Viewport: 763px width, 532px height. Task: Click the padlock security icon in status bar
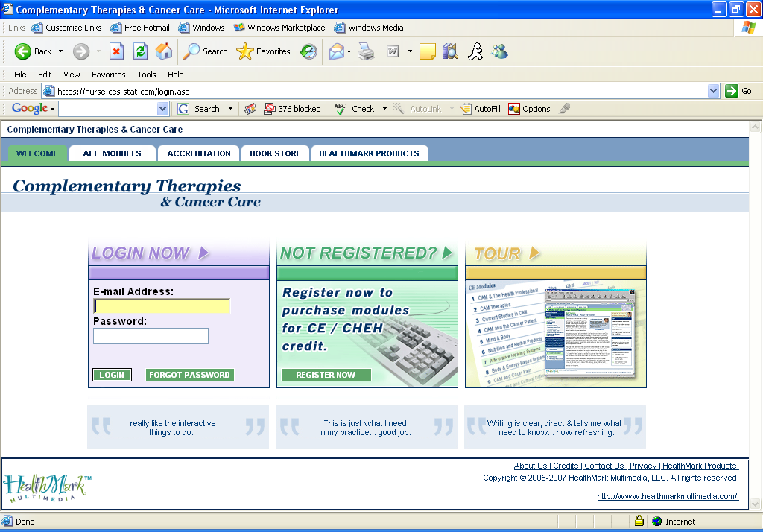[x=639, y=521]
